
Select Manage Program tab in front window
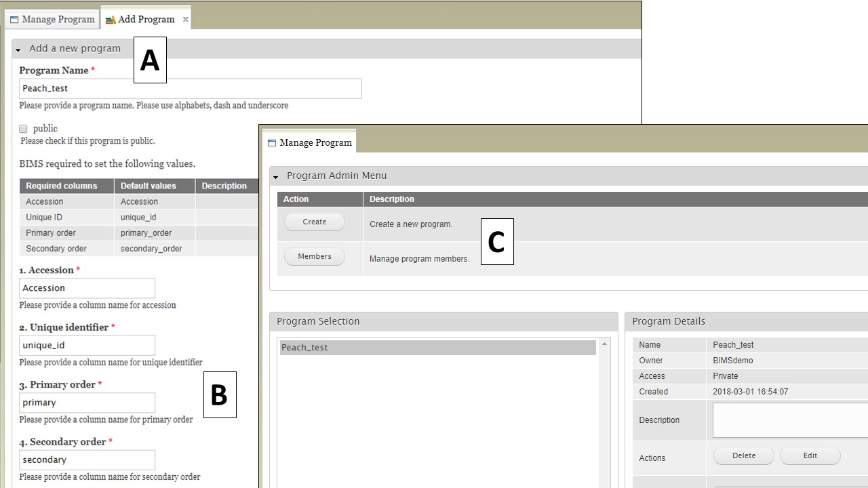tap(310, 142)
